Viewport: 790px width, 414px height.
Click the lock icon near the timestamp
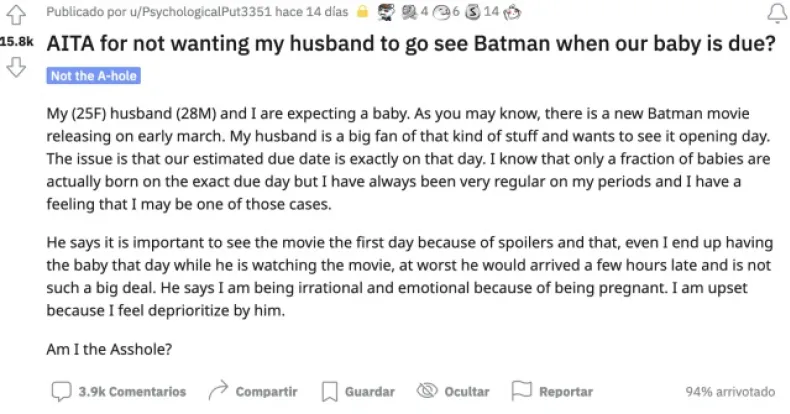[365, 13]
